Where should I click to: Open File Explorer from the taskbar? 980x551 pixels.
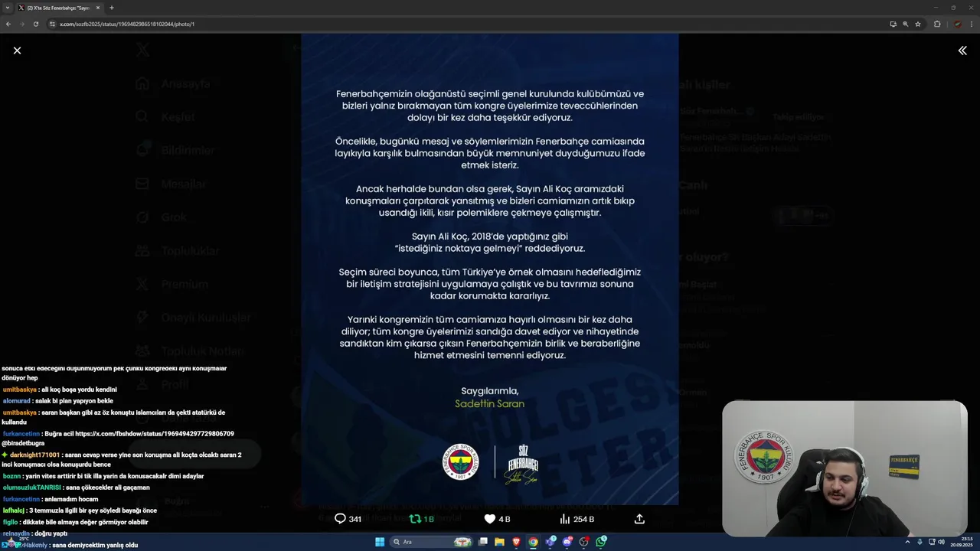(499, 542)
